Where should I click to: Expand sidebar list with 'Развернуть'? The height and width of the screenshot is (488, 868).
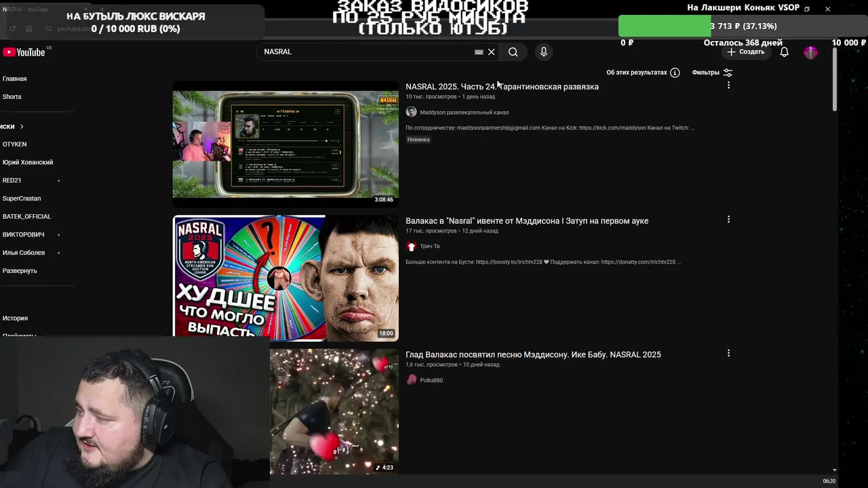point(20,270)
